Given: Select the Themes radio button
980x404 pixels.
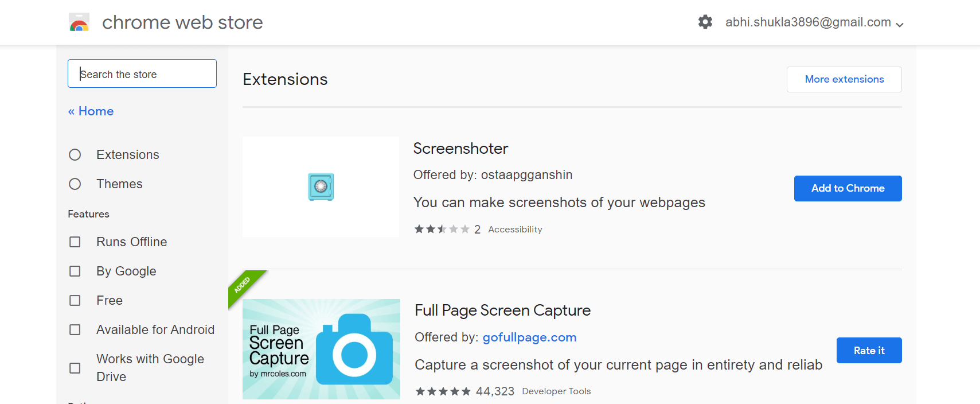Looking at the screenshot, I should [x=75, y=184].
